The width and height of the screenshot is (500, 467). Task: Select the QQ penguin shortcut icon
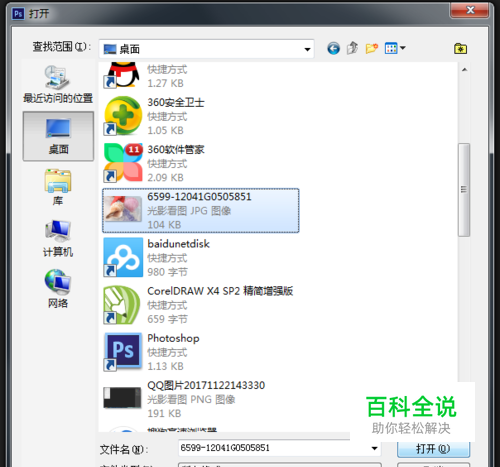(x=123, y=75)
